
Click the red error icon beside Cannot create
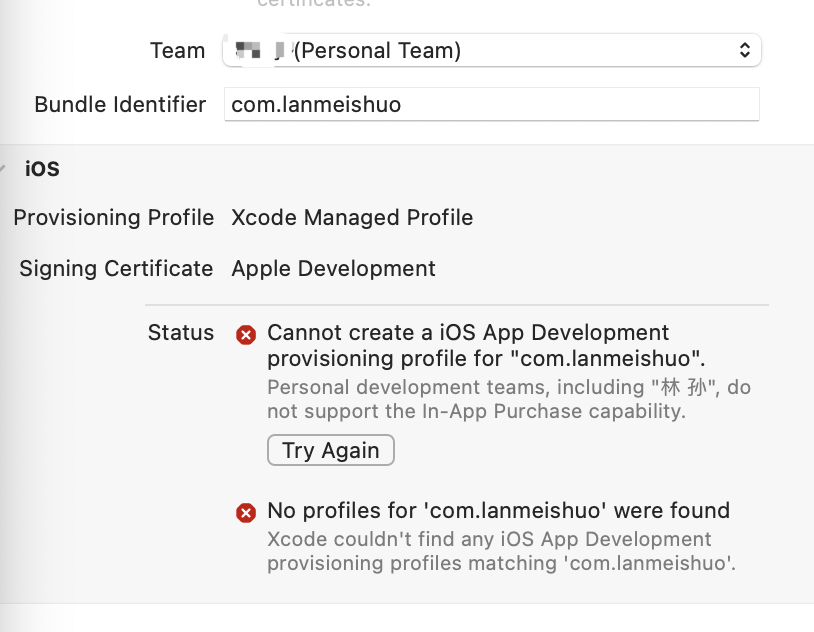(246, 335)
